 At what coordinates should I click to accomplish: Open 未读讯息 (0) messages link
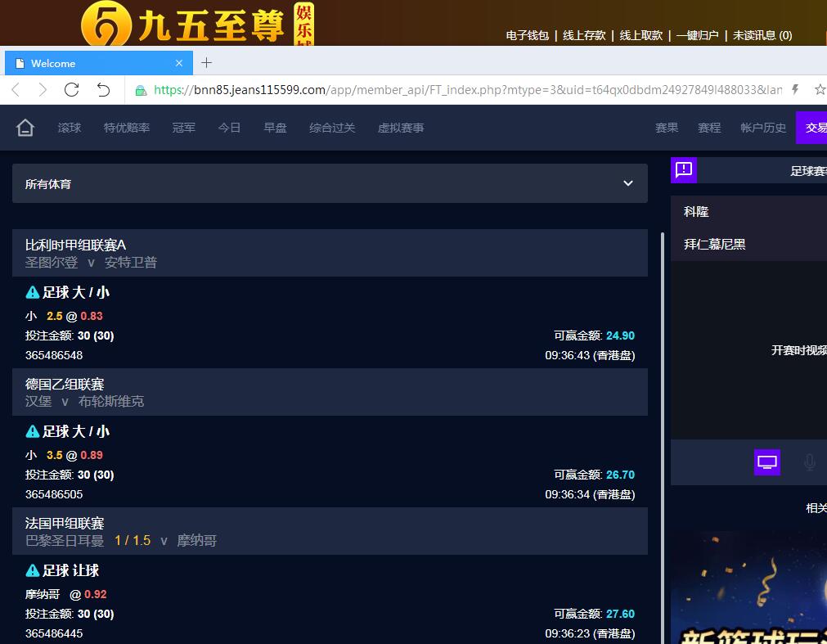[x=762, y=35]
